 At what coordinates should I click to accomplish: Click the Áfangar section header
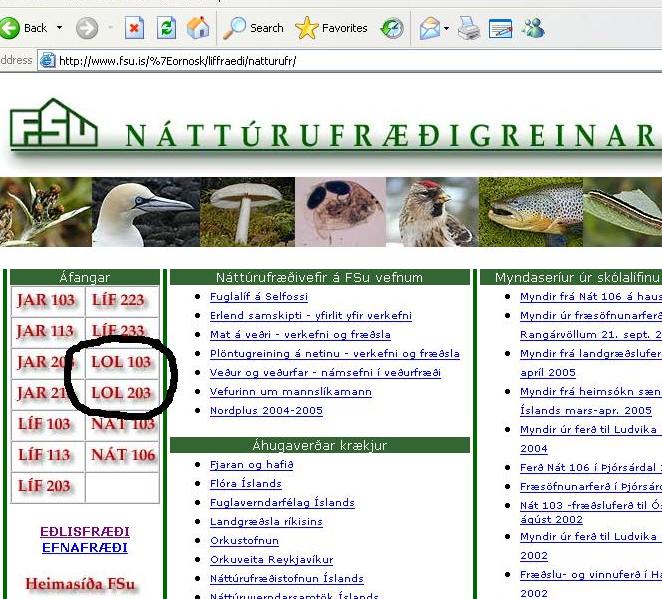tap(85, 277)
